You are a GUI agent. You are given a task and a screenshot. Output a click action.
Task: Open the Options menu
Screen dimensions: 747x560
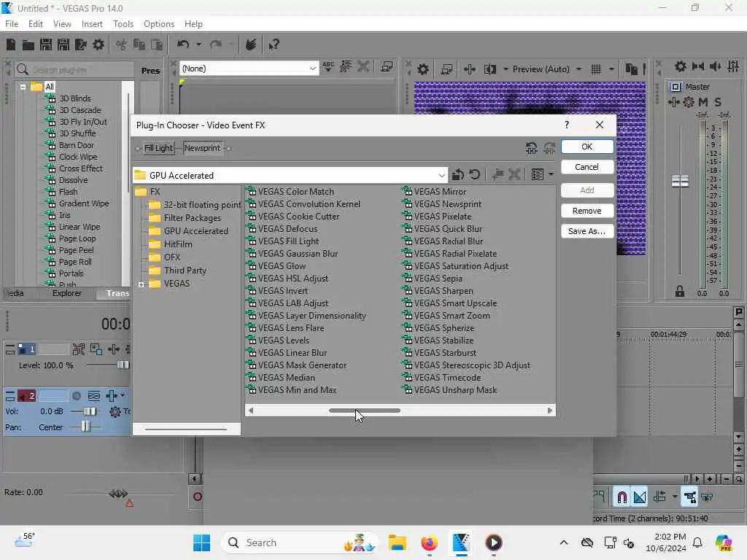click(x=158, y=24)
